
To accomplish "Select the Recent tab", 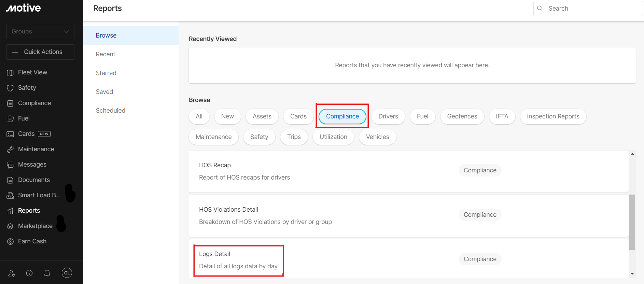I will point(131,54).
